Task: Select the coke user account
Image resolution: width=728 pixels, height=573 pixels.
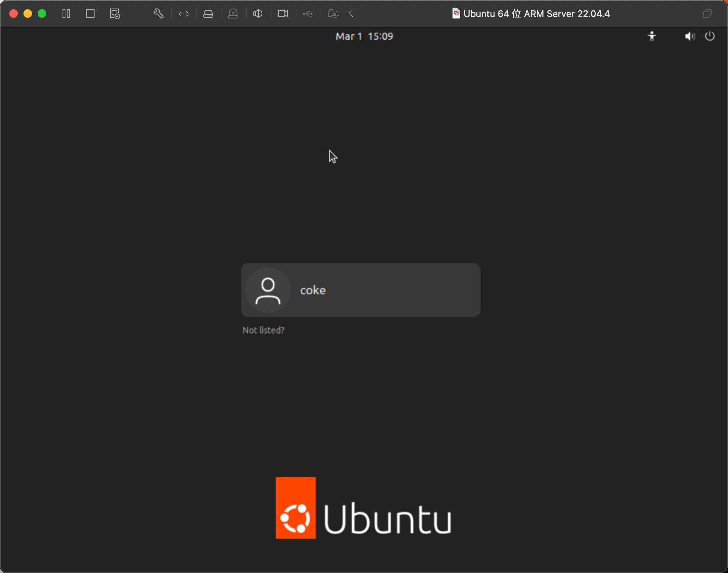Action: click(x=361, y=290)
